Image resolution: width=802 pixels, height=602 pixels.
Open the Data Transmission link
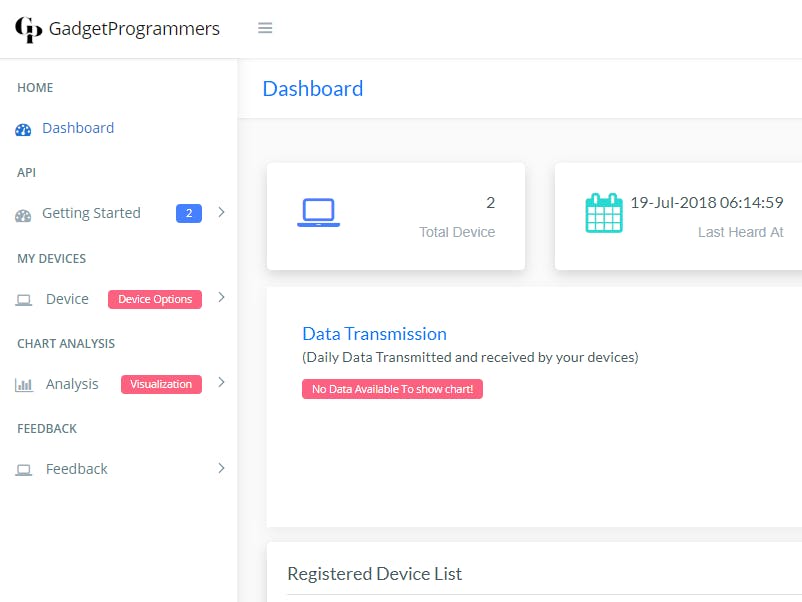[375, 334]
